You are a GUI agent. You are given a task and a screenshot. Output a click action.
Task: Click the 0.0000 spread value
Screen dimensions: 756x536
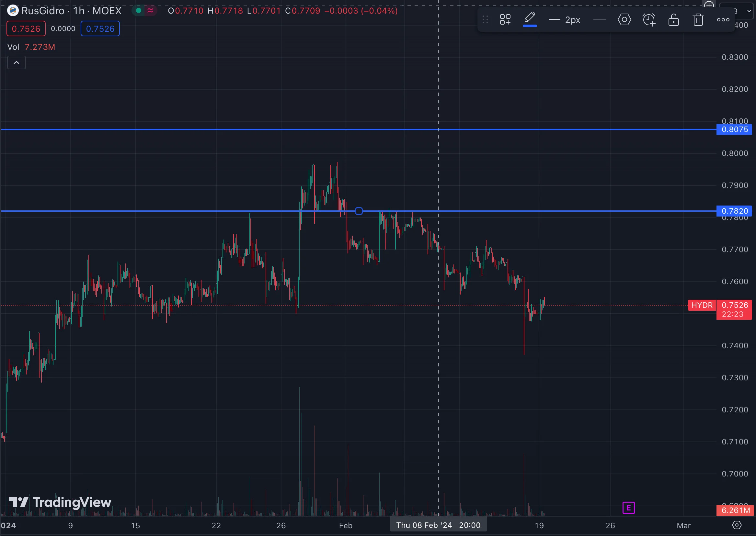coord(63,29)
